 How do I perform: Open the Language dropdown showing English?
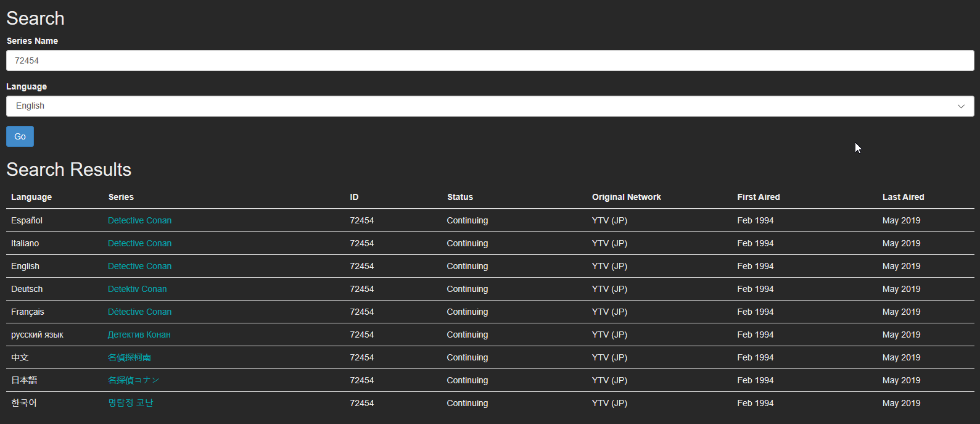(490, 106)
